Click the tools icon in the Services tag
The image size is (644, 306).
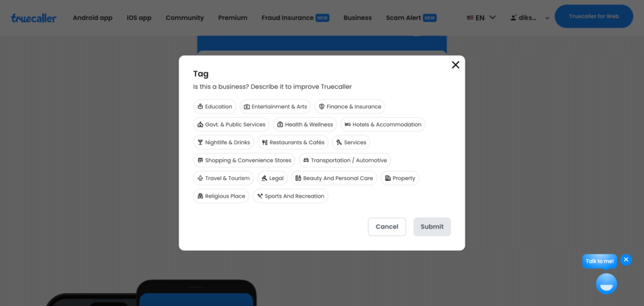(339, 142)
